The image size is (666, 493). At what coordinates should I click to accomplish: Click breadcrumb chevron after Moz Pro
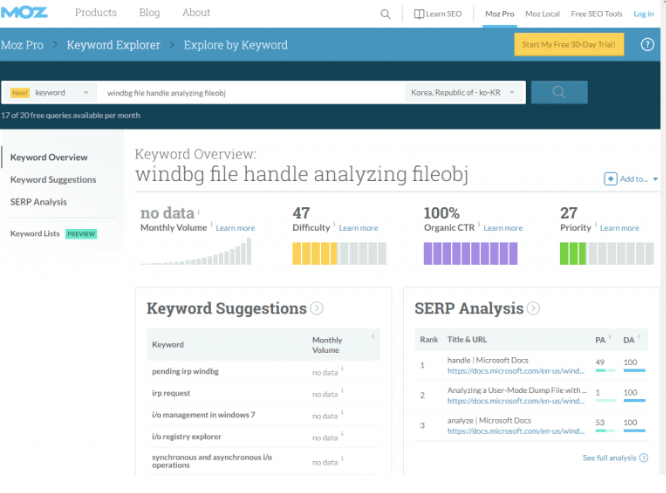pos(55,44)
